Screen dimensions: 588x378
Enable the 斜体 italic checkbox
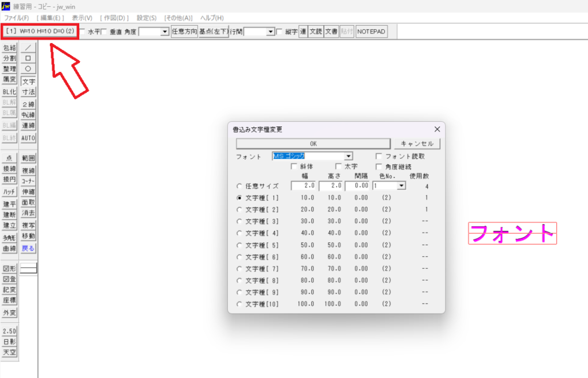coord(295,167)
